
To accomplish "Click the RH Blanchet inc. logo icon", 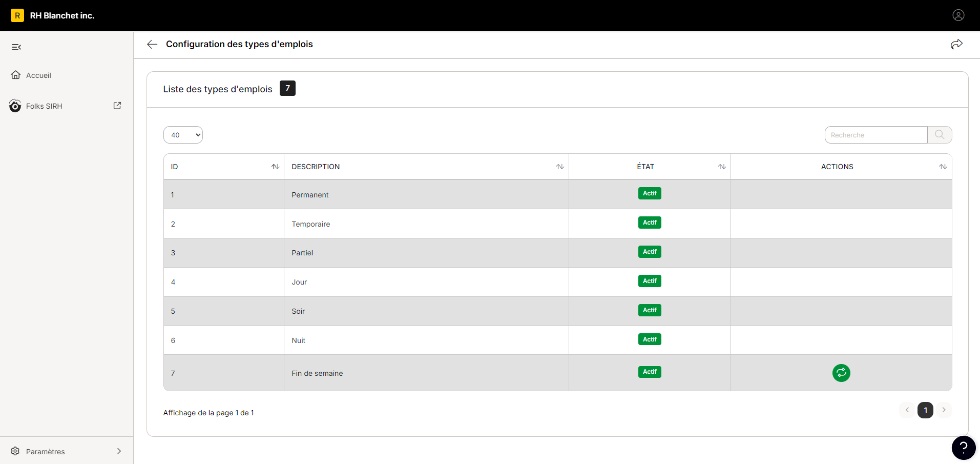I will click(17, 15).
